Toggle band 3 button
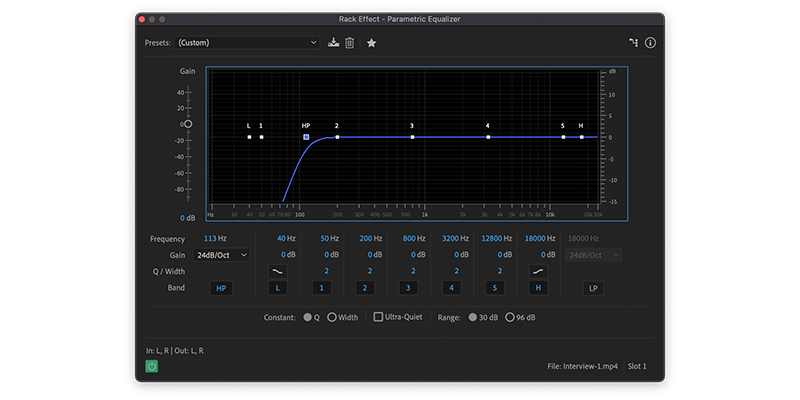 point(408,288)
